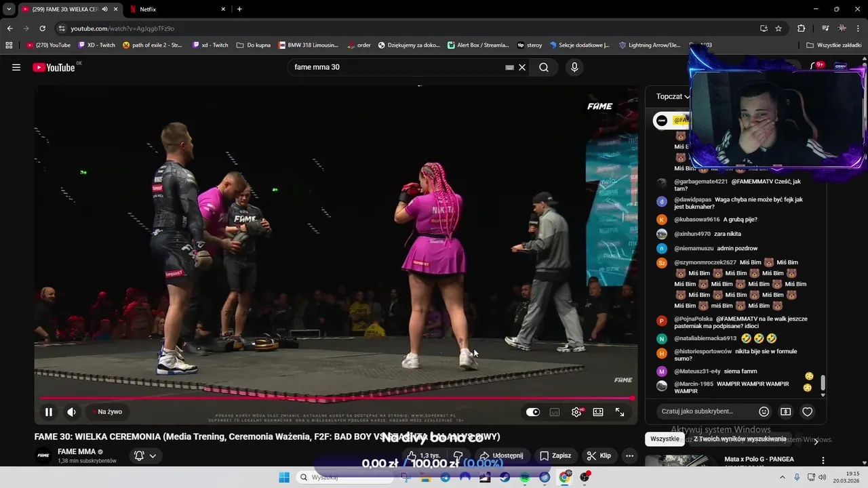Image resolution: width=868 pixels, height=488 pixels.
Task: Open the 'Lightning Arrow/Ele...' bookmark
Action: click(650, 45)
